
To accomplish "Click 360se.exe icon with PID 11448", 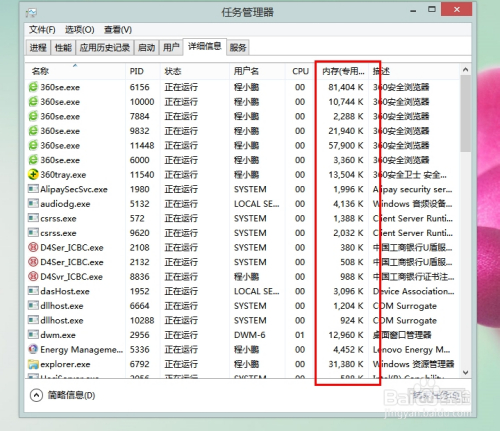I will tap(33, 146).
